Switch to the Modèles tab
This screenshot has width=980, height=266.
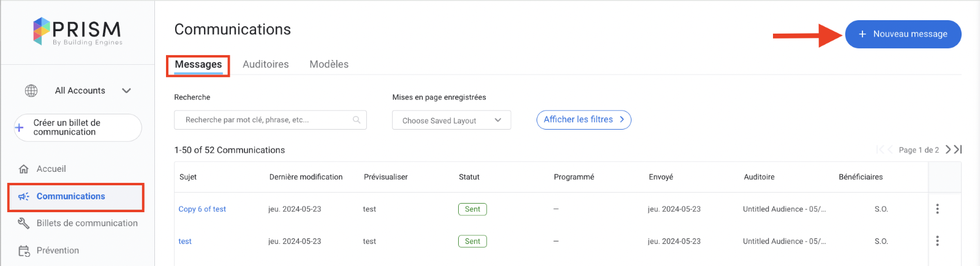(x=329, y=64)
